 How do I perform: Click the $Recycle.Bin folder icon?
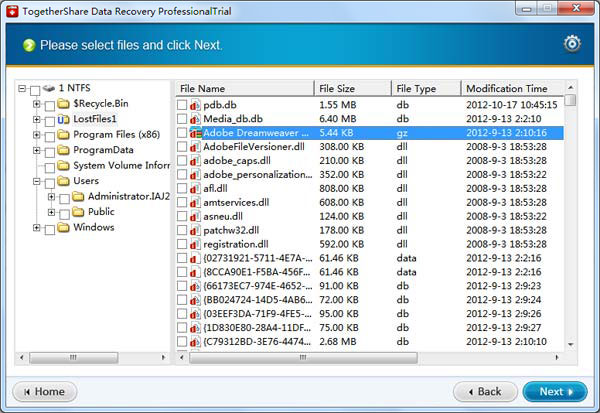(x=63, y=103)
